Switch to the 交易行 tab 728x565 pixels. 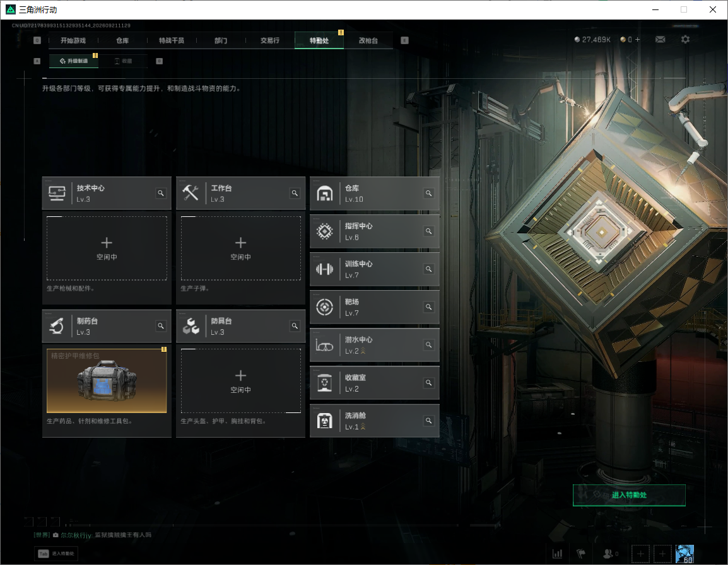coord(270,40)
